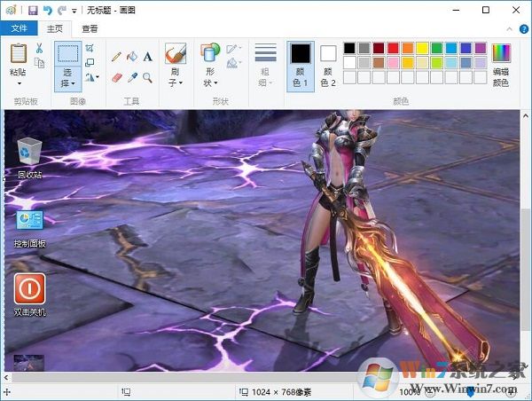Image resolution: width=532 pixels, height=401 pixels.
Task: Select the Color picker eyedropper tool
Action: point(132,77)
